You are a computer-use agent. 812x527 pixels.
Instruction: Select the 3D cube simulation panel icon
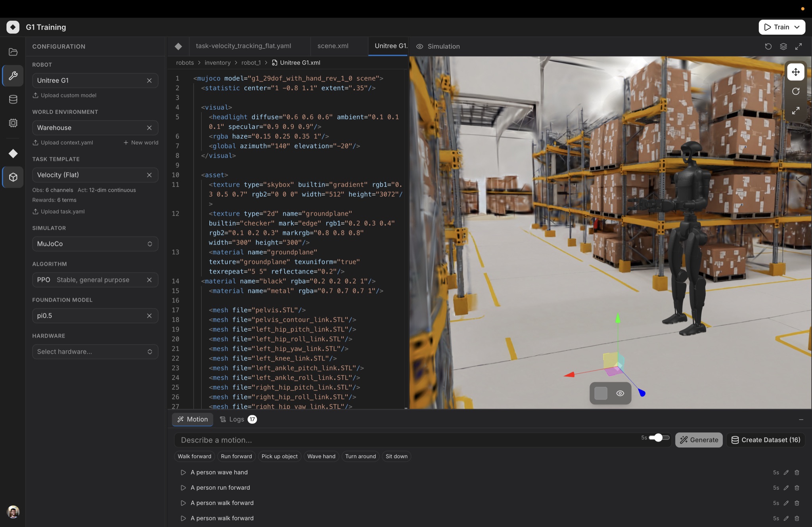13,177
